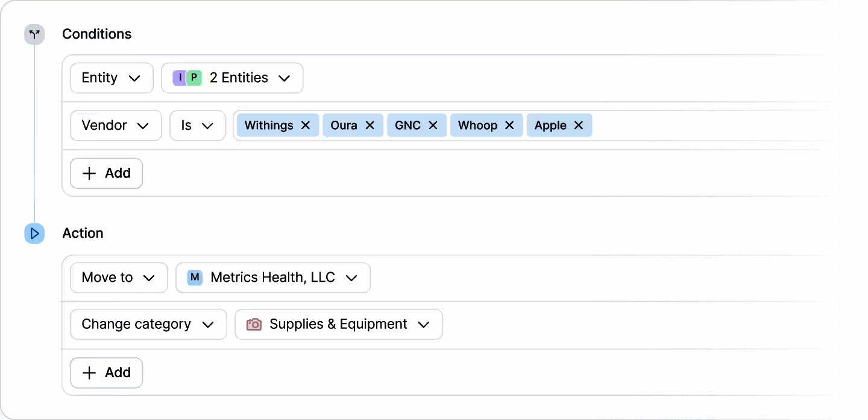Screen dimensions: 868x420
Task: Click the purple I entity badge
Action: (180, 77)
